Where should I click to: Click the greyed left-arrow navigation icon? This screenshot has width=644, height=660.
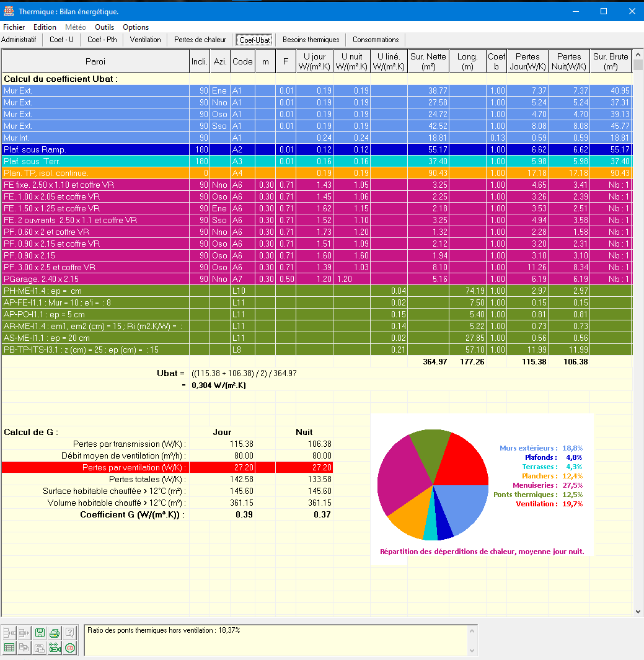point(9,633)
